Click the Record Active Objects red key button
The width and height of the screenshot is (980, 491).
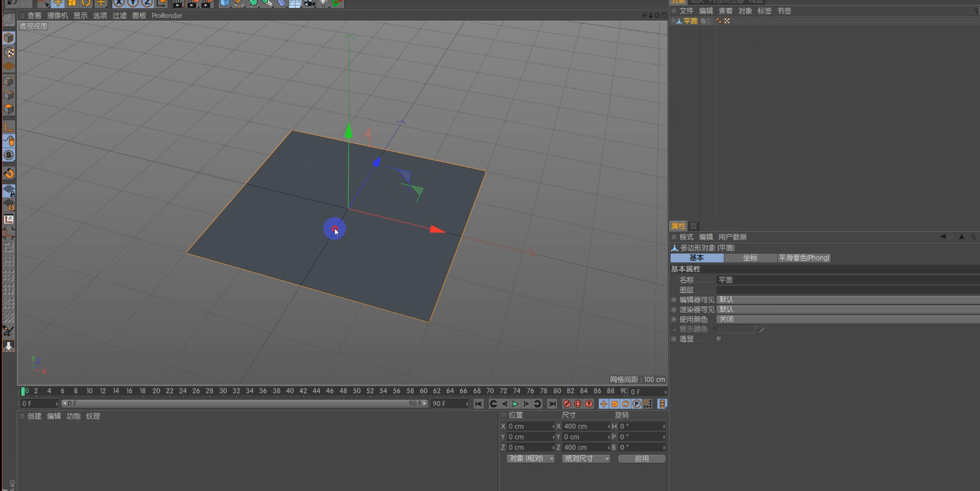567,404
